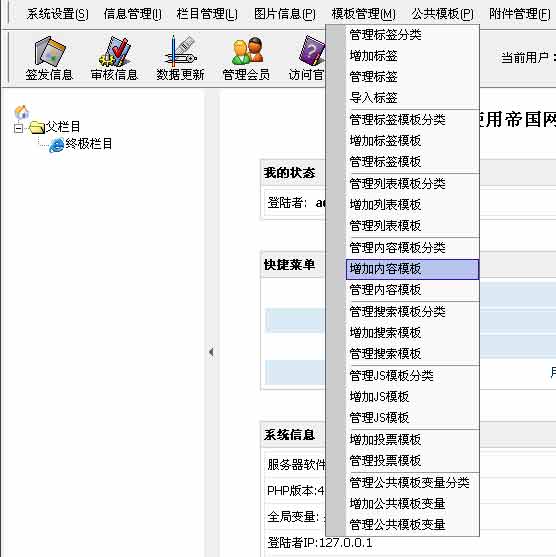
Task: Collapse the left sidebar with the arrow
Action: (211, 352)
